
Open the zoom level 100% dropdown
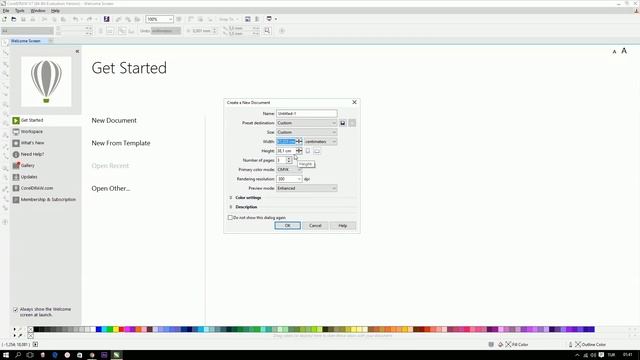170,19
